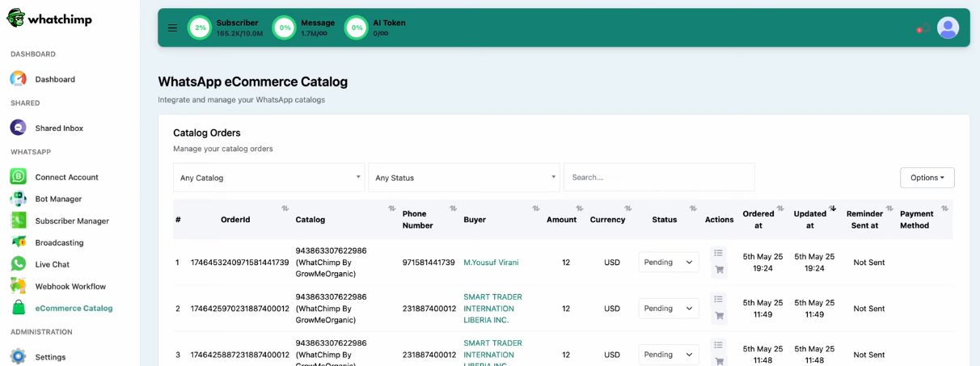This screenshot has height=366, width=980.
Task: Click the whatchimp logo
Action: point(49,19)
